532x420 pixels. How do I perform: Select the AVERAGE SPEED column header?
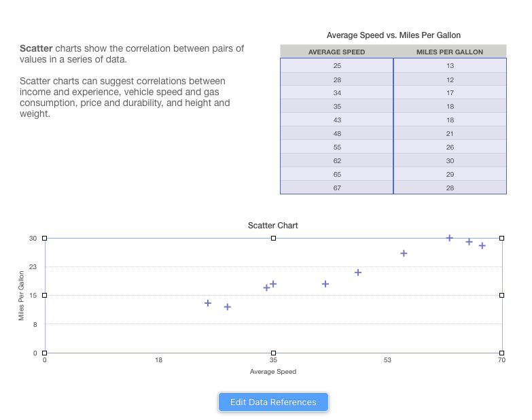336,52
